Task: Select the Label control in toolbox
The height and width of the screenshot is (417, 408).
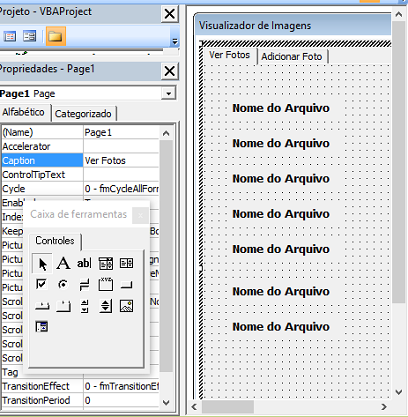Action: [63, 263]
